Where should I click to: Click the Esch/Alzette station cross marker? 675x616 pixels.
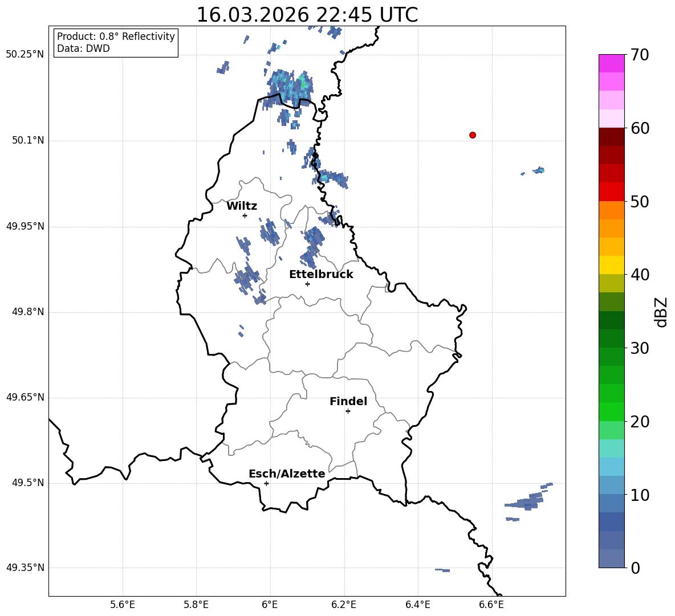pyautogui.click(x=266, y=483)
